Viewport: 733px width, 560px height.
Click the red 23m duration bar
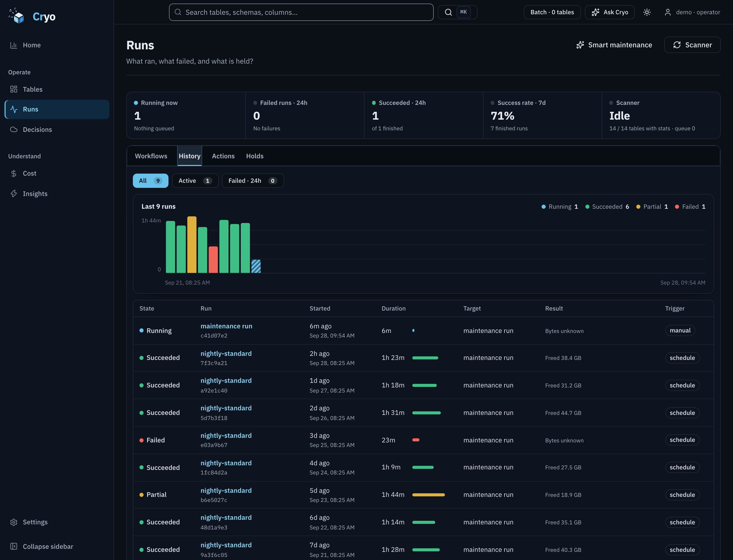416,440
